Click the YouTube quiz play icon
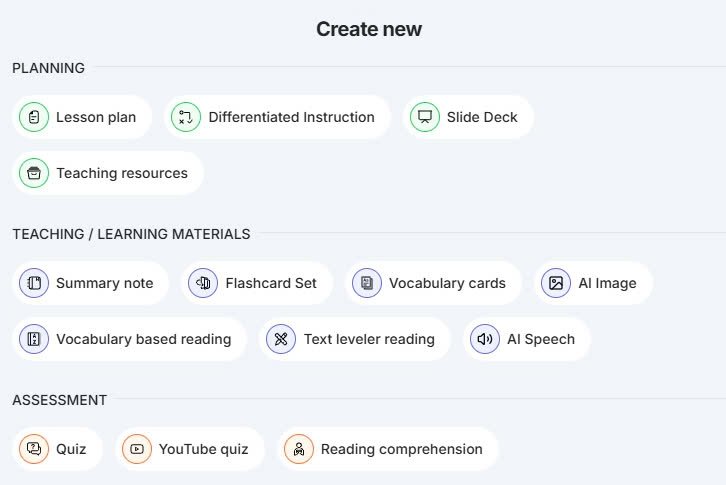Viewport: 726px width, 485px height. pyautogui.click(x=137, y=449)
